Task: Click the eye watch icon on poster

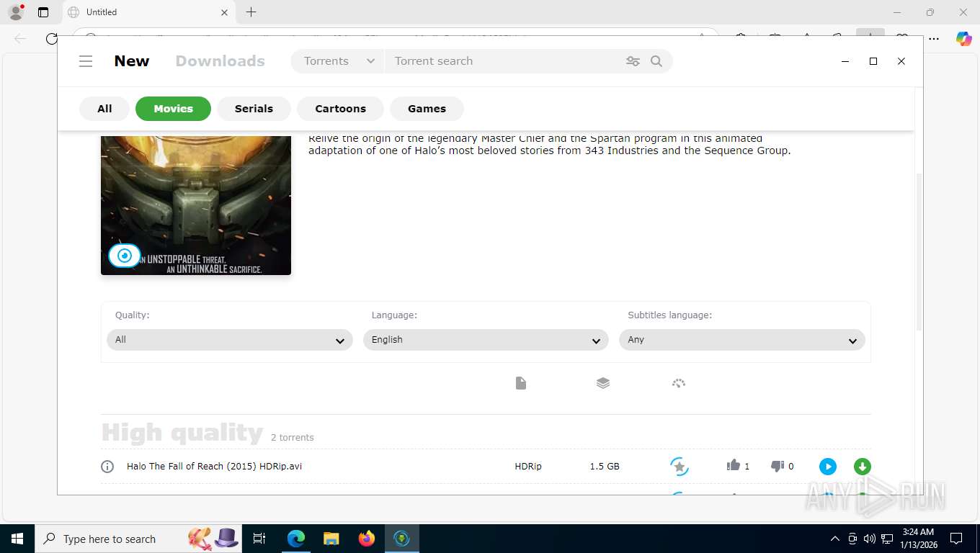Action: tap(125, 256)
